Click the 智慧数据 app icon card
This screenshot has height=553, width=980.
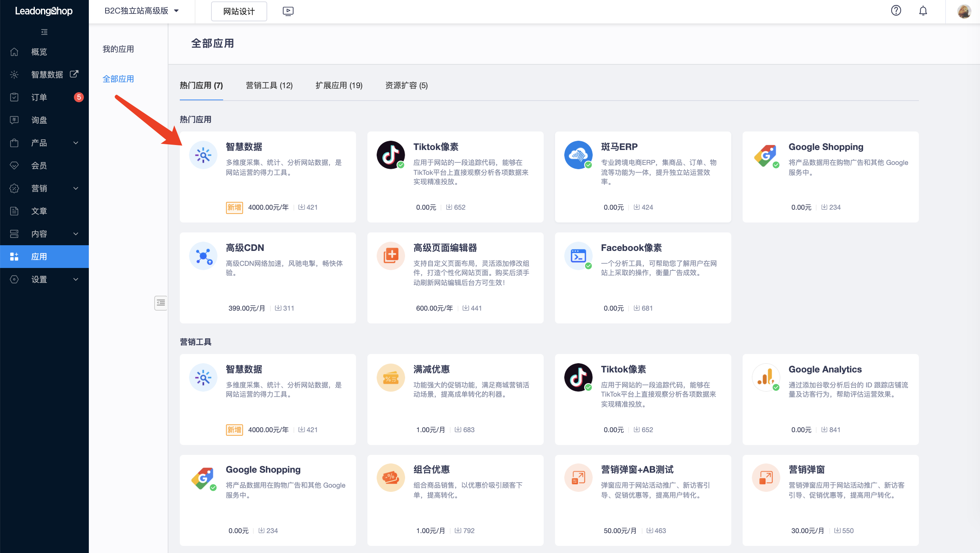click(x=203, y=155)
